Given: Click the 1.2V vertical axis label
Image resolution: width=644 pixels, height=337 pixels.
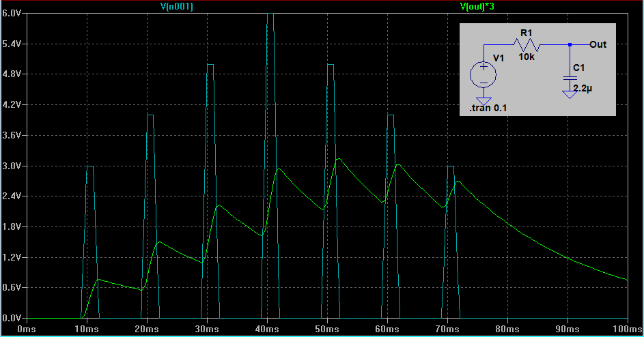Looking at the screenshot, I should (x=11, y=257).
